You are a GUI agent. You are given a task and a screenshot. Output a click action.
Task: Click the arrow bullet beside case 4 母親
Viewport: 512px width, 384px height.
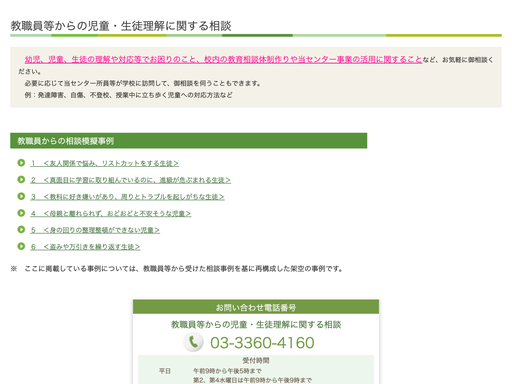(21, 213)
